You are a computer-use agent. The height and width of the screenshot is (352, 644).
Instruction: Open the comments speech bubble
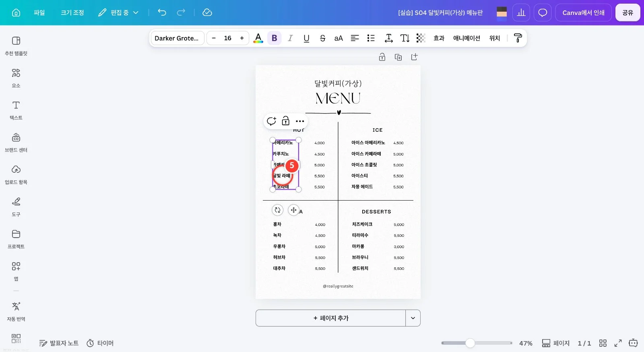(543, 12)
